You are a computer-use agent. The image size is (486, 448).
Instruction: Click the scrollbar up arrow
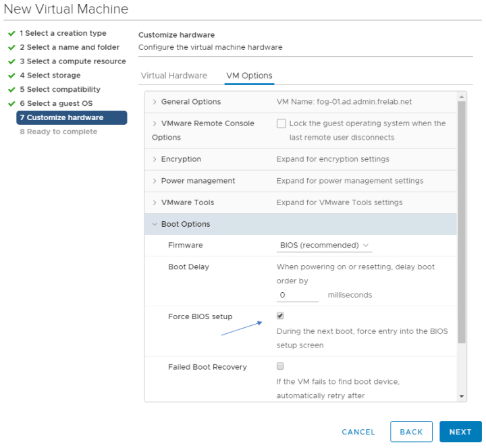[462, 97]
